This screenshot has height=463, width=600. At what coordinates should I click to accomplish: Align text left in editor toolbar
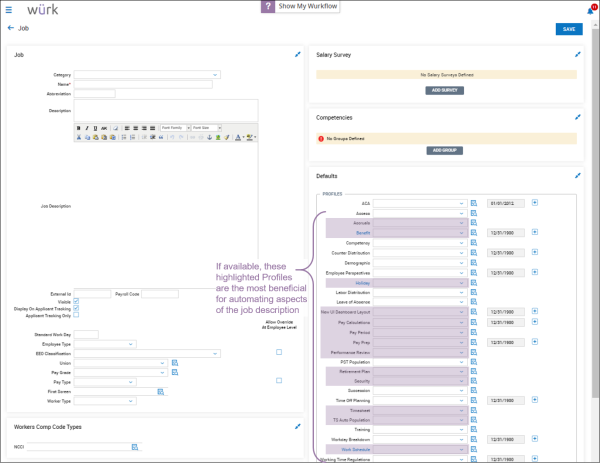coord(127,128)
